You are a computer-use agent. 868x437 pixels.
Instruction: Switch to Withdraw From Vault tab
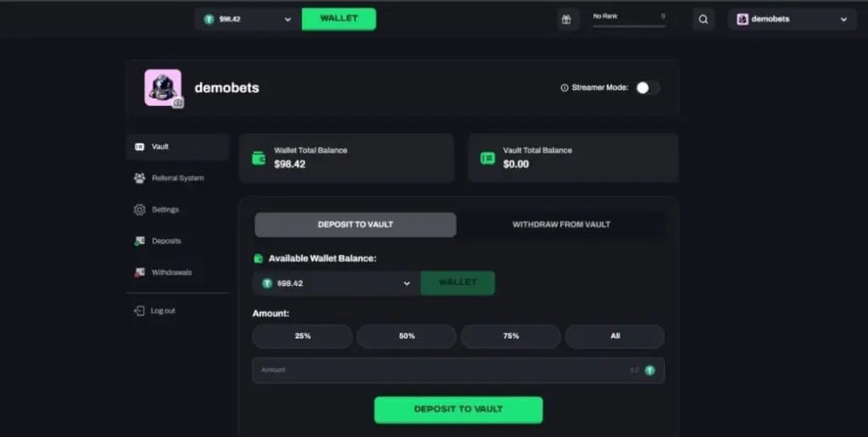click(561, 224)
